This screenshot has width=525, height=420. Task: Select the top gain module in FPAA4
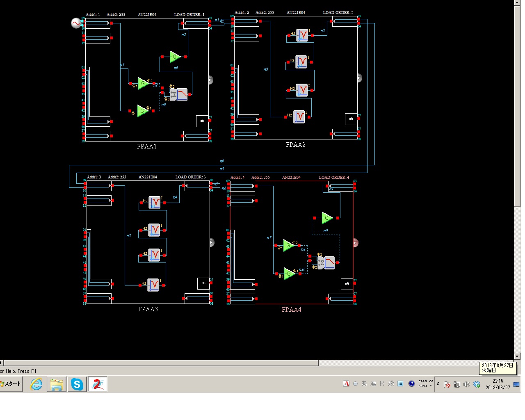(x=327, y=218)
